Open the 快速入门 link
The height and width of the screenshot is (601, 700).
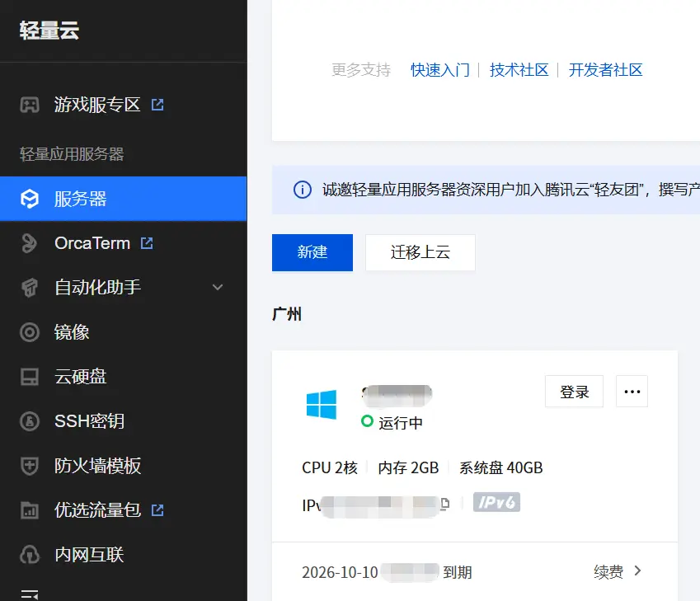point(439,70)
